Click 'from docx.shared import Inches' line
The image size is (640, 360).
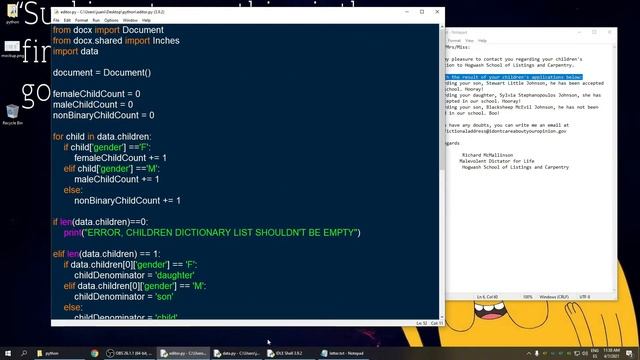pyautogui.click(x=116, y=40)
